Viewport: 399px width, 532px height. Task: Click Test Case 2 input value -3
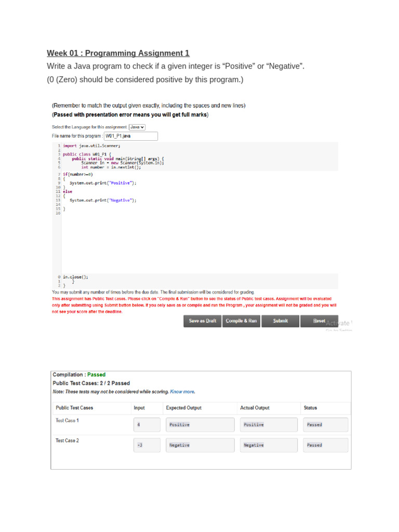(x=147, y=445)
